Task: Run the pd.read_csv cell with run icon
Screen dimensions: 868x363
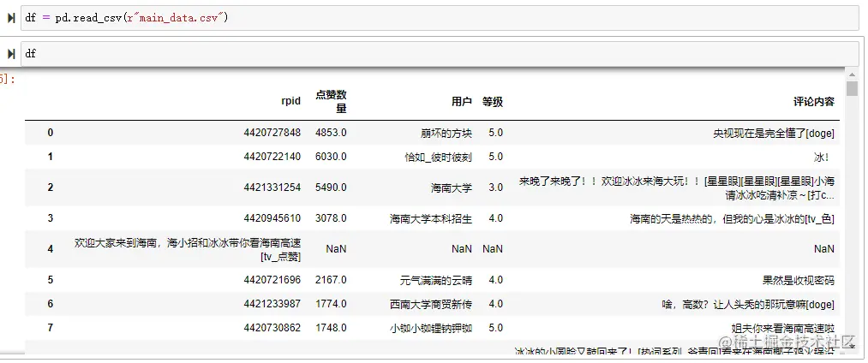Action: click(x=11, y=18)
